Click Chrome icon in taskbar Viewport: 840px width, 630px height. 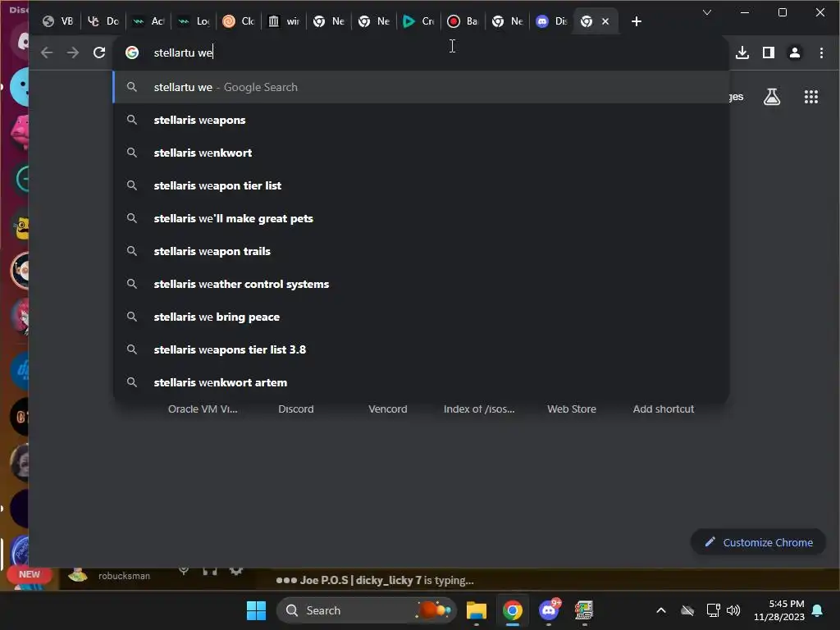click(512, 610)
